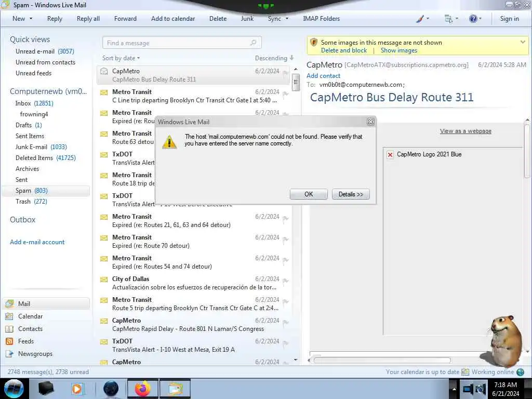Flag the CapMetro Bus Delay Route 311 message
Image resolution: width=532 pixels, height=399 pixels.
[285, 73]
